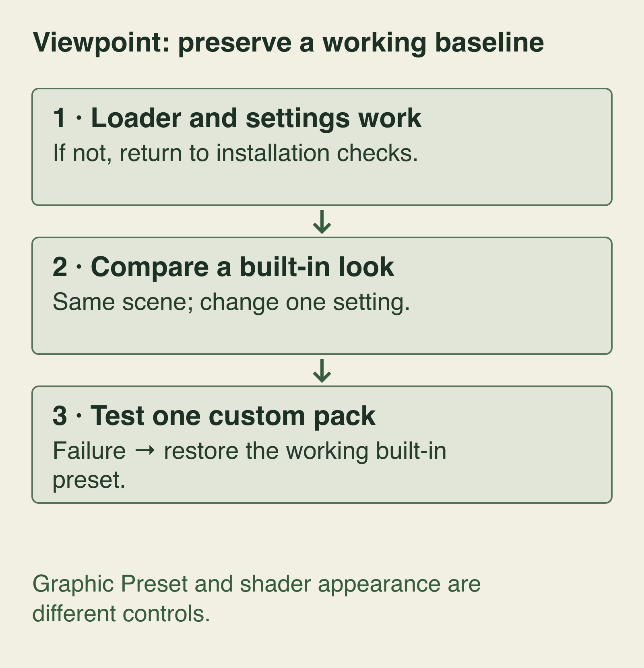Click the word "preset." ending step 3

tap(89, 480)
